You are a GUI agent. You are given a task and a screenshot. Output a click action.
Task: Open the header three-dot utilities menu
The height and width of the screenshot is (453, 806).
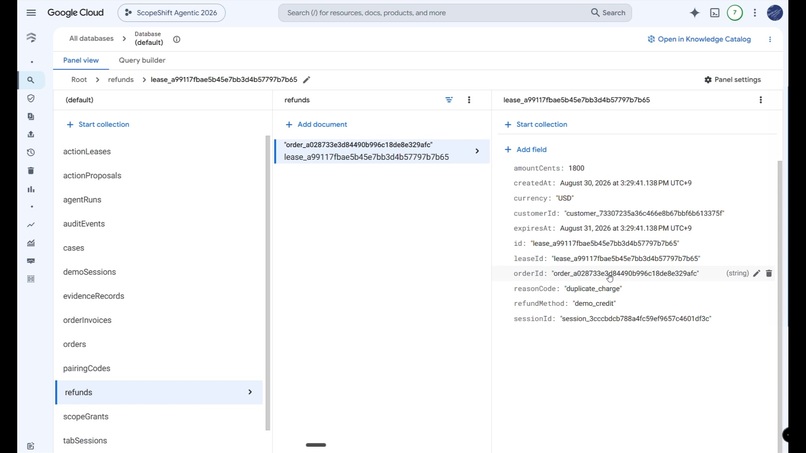pos(755,13)
